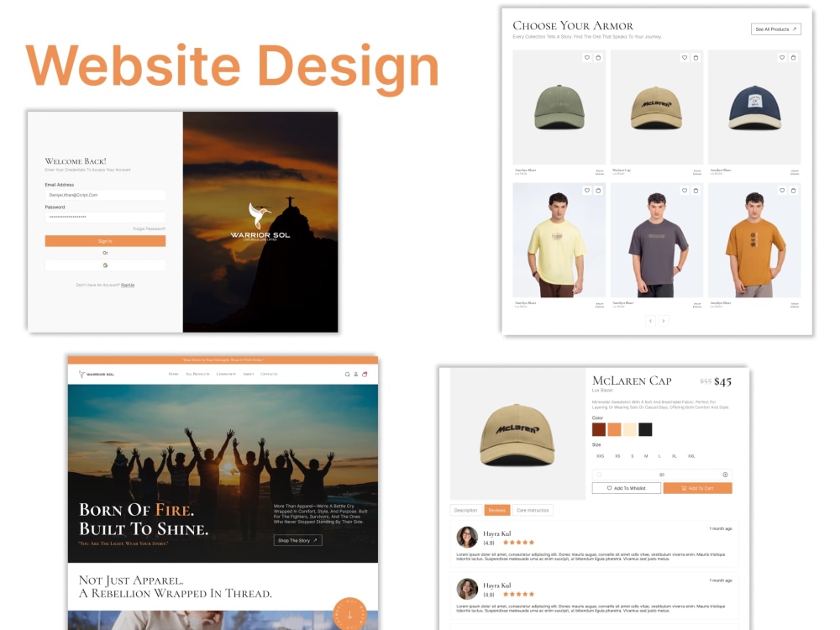Screen dimensions: 840x630
Task: Click the quantity value field showing 01
Action: [662, 475]
